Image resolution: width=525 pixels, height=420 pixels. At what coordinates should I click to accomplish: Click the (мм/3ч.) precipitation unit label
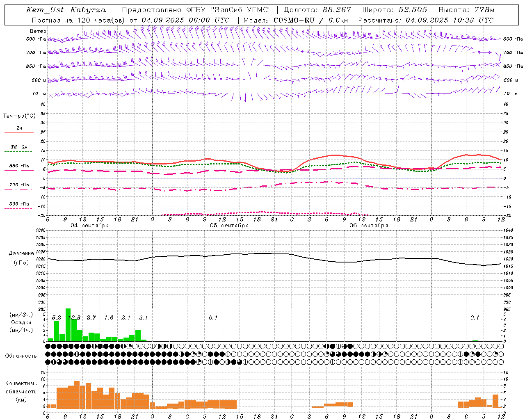pos(21,315)
